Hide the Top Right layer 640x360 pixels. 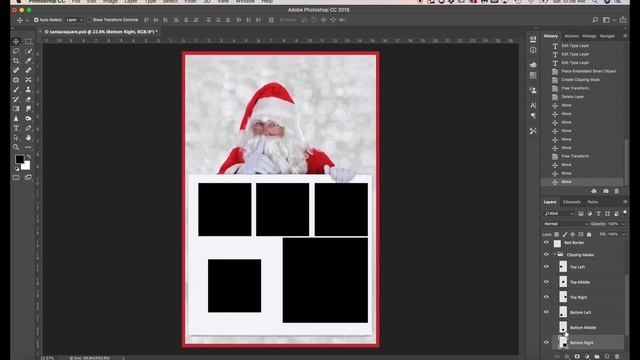[546, 297]
